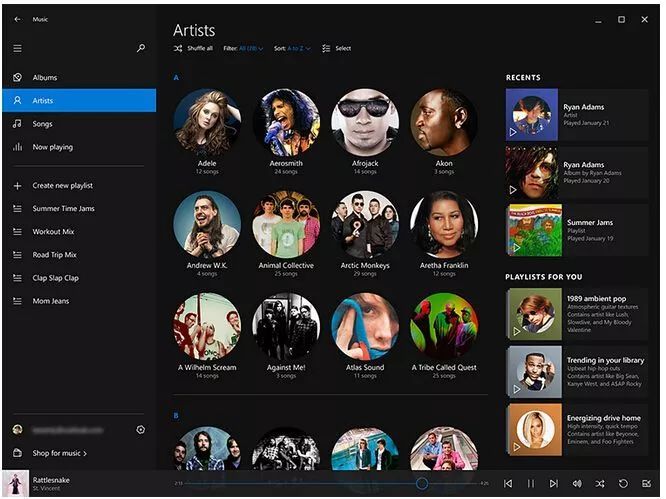This screenshot has width=666, height=499.
Task: Open Animal Collective artist
Action: (x=286, y=225)
